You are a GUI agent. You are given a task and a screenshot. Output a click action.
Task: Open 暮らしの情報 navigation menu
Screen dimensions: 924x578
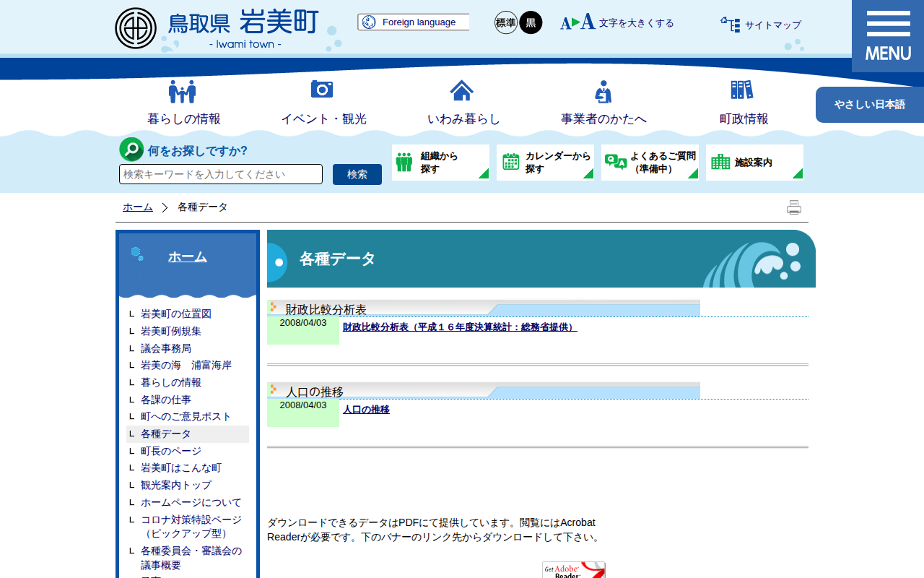184,118
